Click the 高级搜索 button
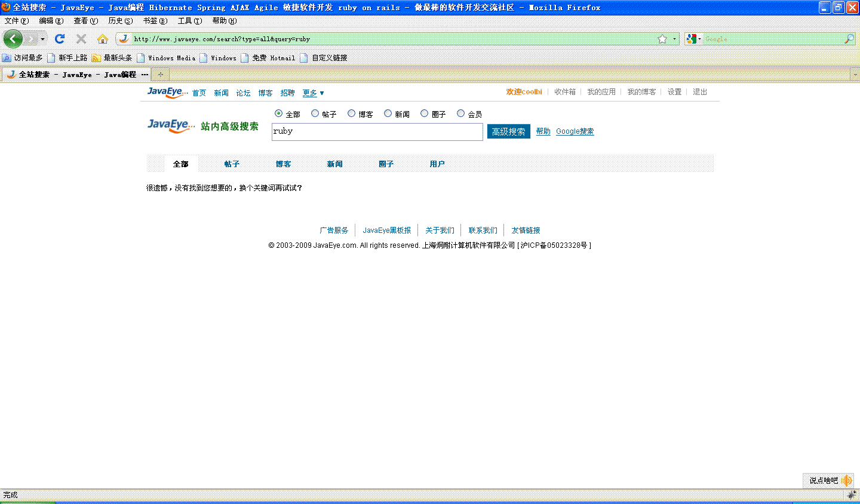This screenshot has width=860, height=504. click(509, 132)
